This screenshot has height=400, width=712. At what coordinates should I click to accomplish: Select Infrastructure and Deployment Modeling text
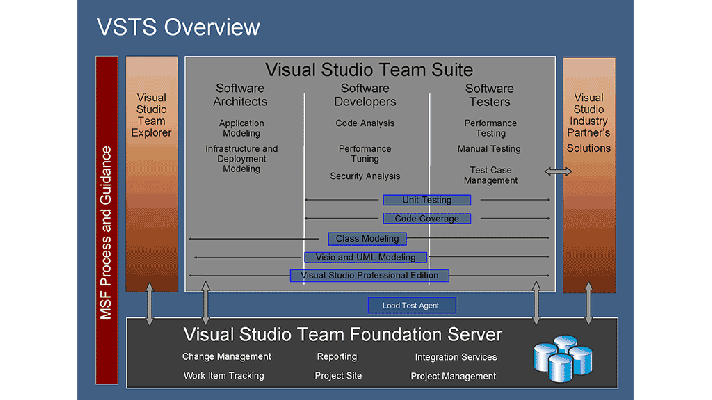pyautogui.click(x=242, y=158)
